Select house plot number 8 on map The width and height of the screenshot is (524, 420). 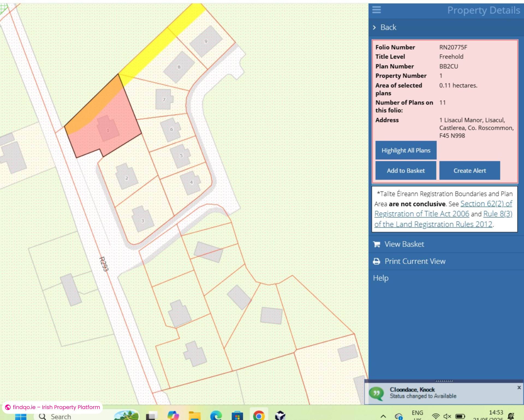click(179, 67)
